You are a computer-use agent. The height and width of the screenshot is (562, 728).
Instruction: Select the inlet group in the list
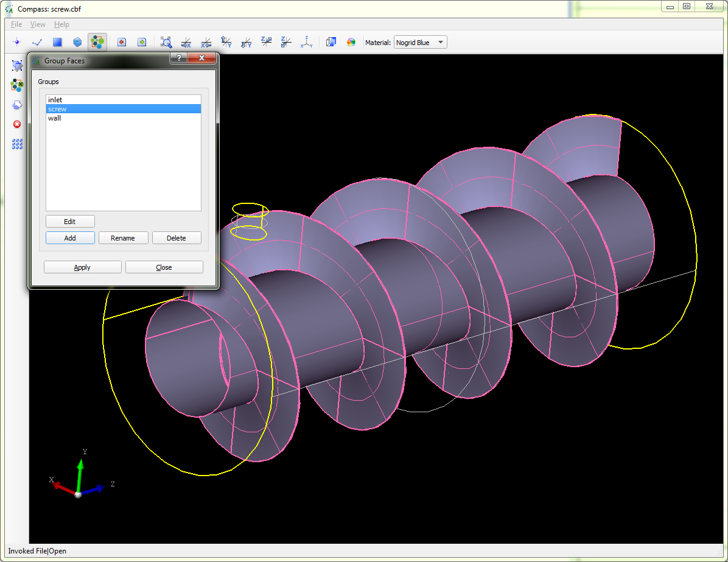tap(55, 99)
